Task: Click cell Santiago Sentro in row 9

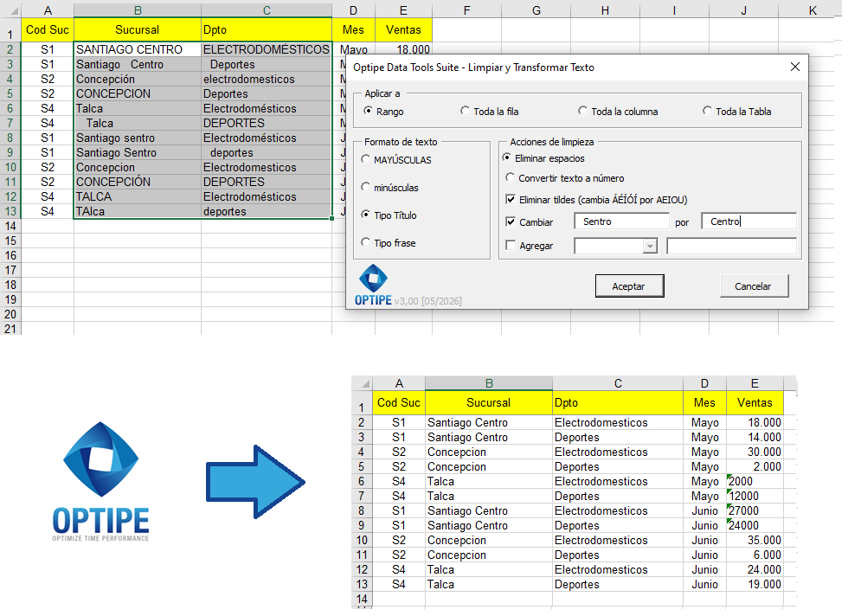Action: point(138,152)
